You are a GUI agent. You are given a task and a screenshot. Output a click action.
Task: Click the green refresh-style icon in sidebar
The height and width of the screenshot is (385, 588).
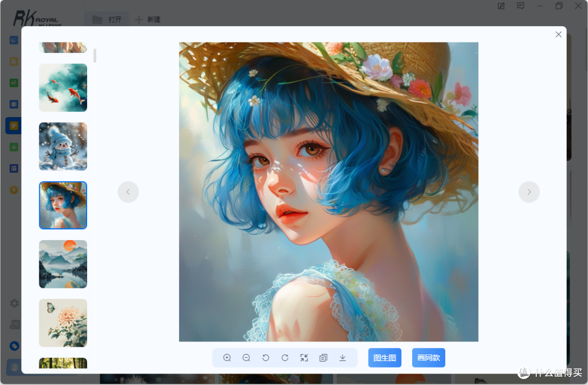click(14, 83)
